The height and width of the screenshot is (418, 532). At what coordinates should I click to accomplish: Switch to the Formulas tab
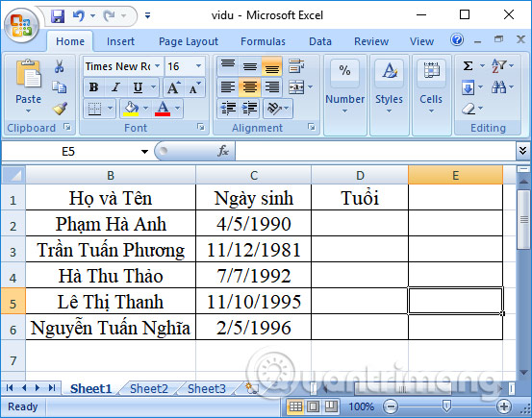click(x=263, y=41)
